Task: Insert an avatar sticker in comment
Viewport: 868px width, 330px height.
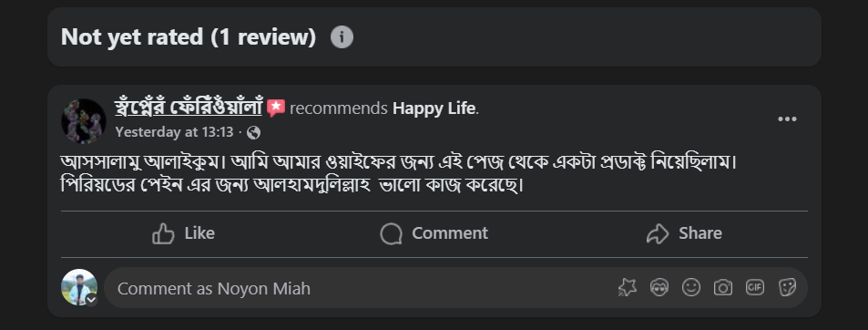Action: 659,287
